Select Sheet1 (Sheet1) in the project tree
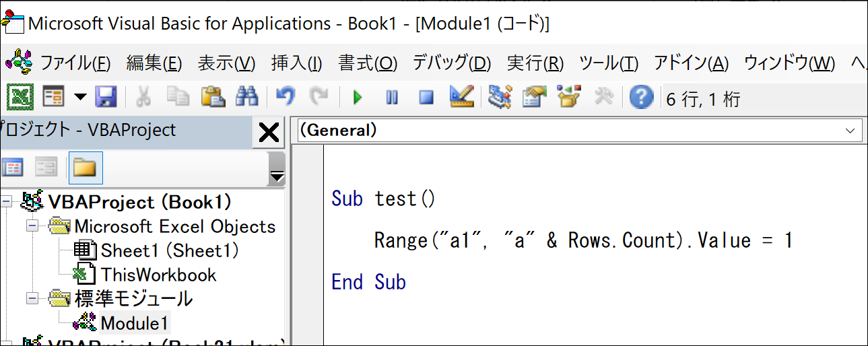 [x=170, y=250]
